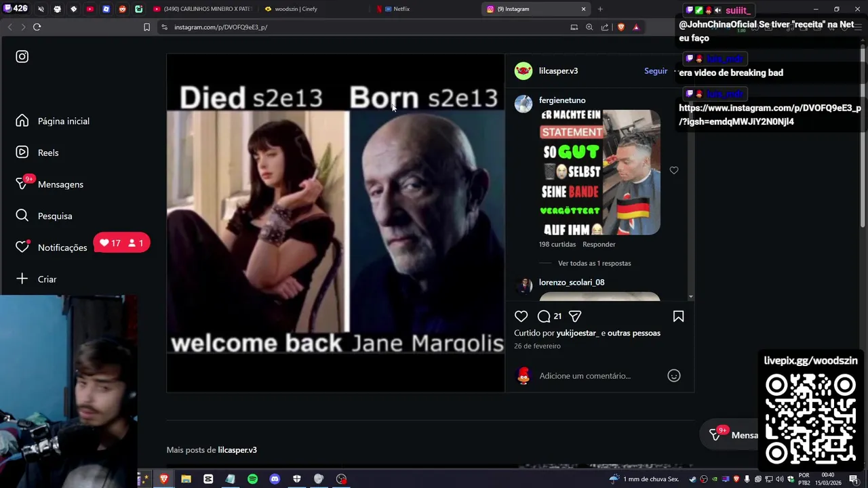
Task: Save post with bookmark icon
Action: point(678,316)
